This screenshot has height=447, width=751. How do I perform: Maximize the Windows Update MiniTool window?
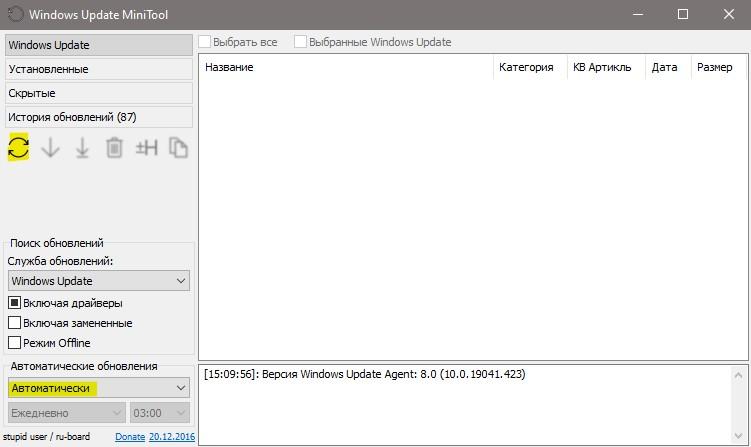click(683, 14)
